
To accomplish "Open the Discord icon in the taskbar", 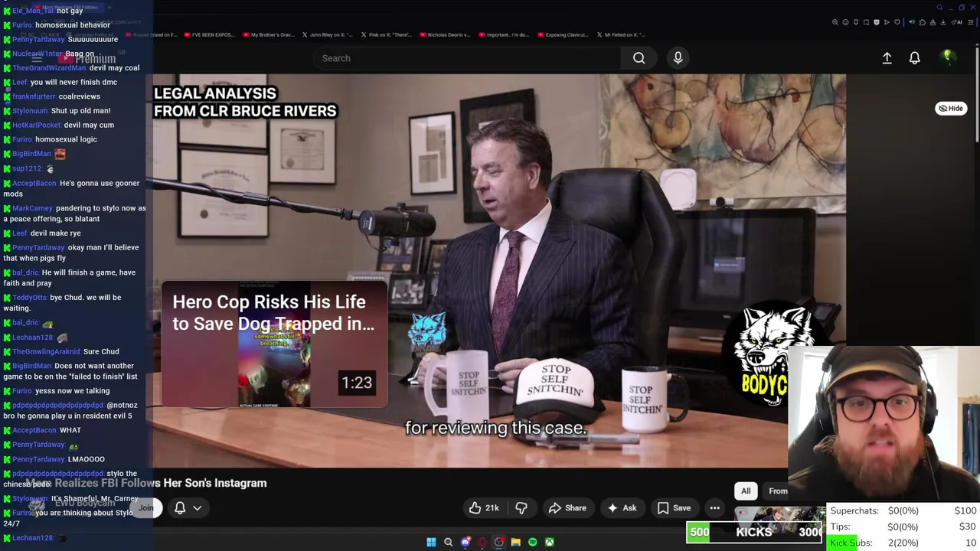I will (x=465, y=542).
